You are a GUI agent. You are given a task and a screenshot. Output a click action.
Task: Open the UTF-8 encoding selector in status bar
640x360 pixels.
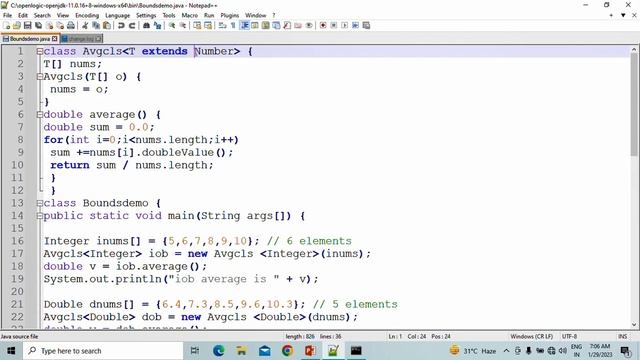[x=569, y=336]
